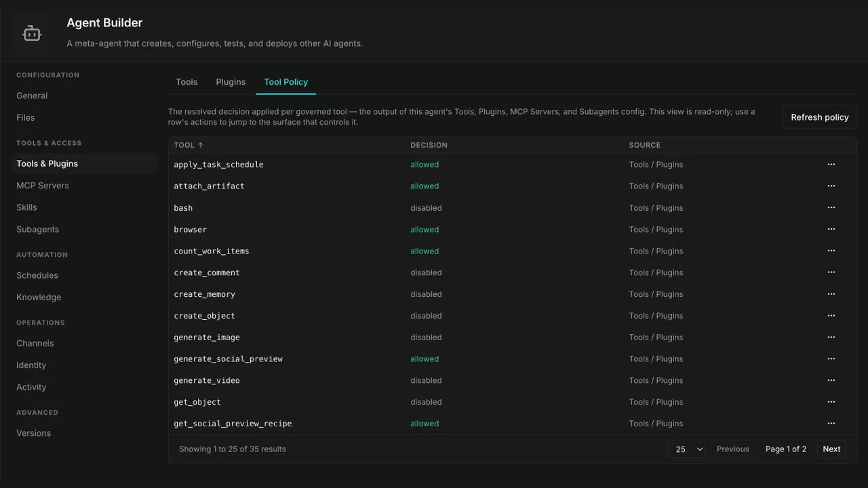Open Versions in the sidebar

33,433
